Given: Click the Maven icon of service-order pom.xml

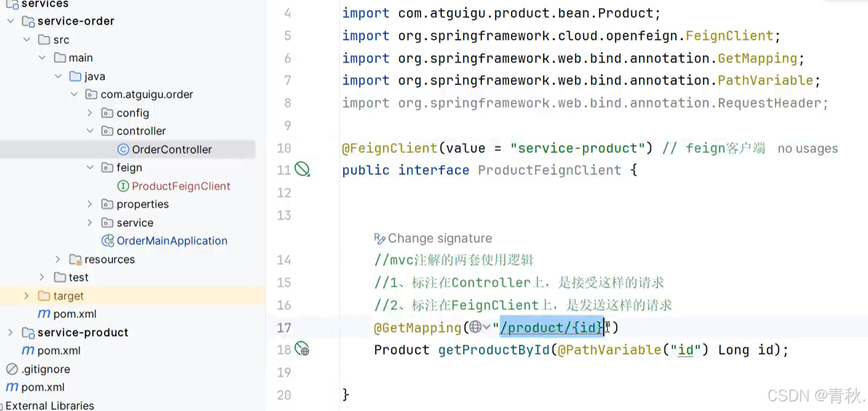Looking at the screenshot, I should (x=43, y=314).
